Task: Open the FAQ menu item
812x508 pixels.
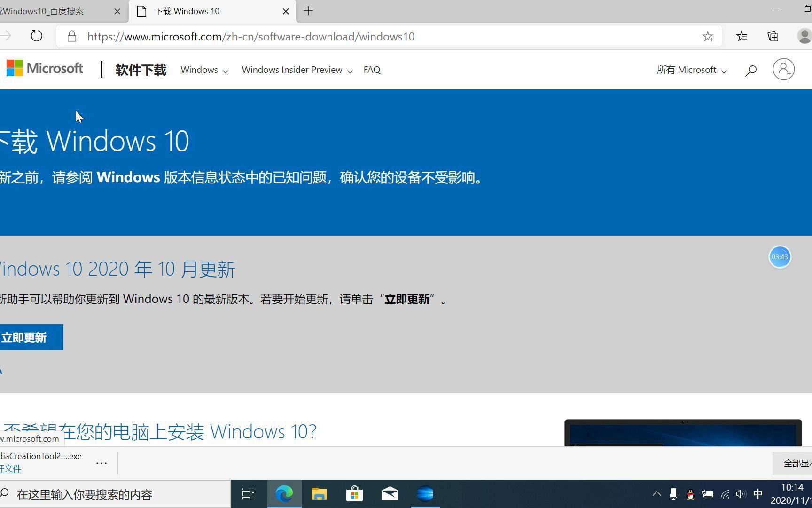Action: pyautogui.click(x=372, y=70)
